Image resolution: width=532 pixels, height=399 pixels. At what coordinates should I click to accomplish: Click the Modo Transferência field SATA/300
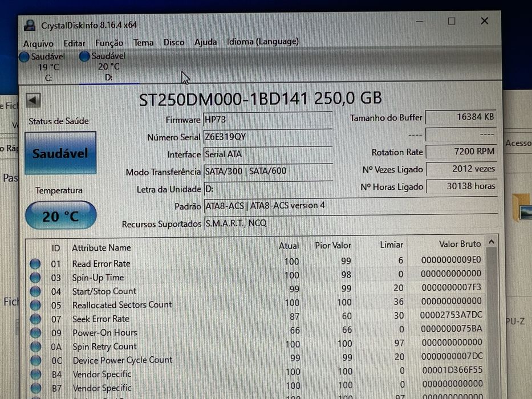267,172
